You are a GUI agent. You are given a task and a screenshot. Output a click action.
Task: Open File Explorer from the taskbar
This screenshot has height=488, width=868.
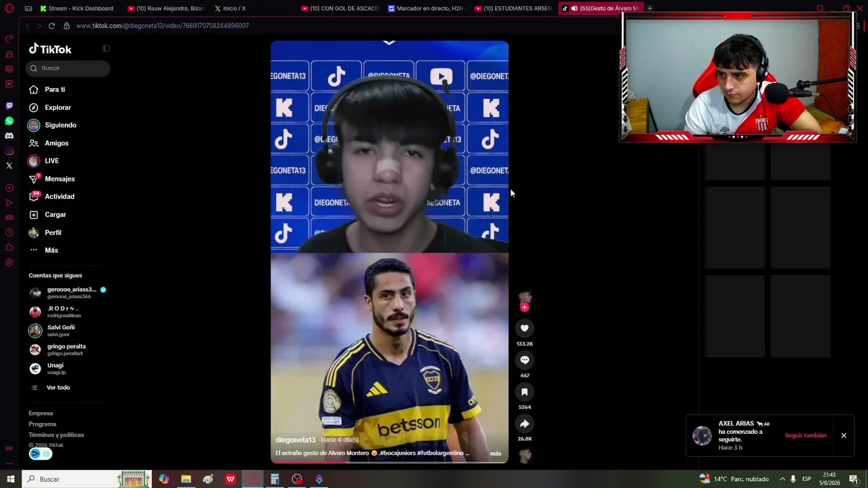186,479
